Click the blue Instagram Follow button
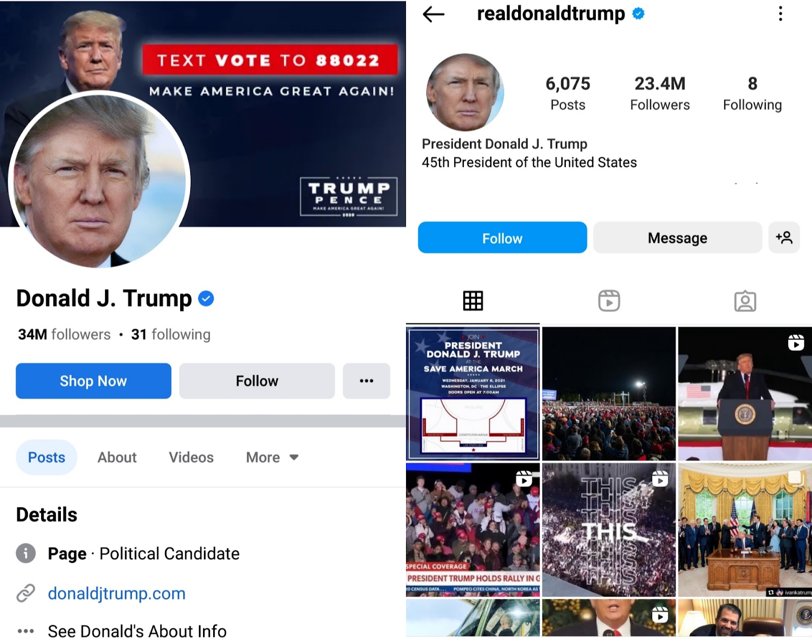Image resolution: width=812 pixels, height=644 pixels. (502, 238)
